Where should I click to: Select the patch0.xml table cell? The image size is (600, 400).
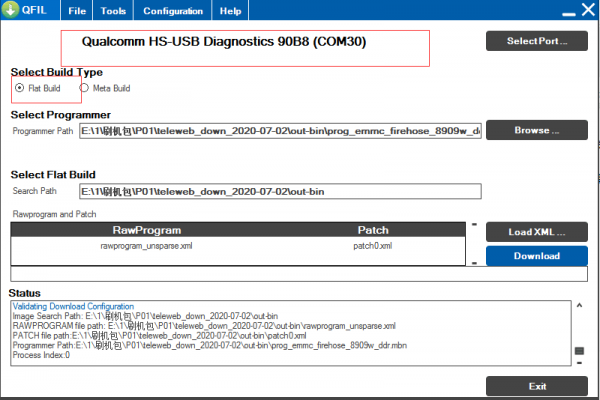click(373, 246)
